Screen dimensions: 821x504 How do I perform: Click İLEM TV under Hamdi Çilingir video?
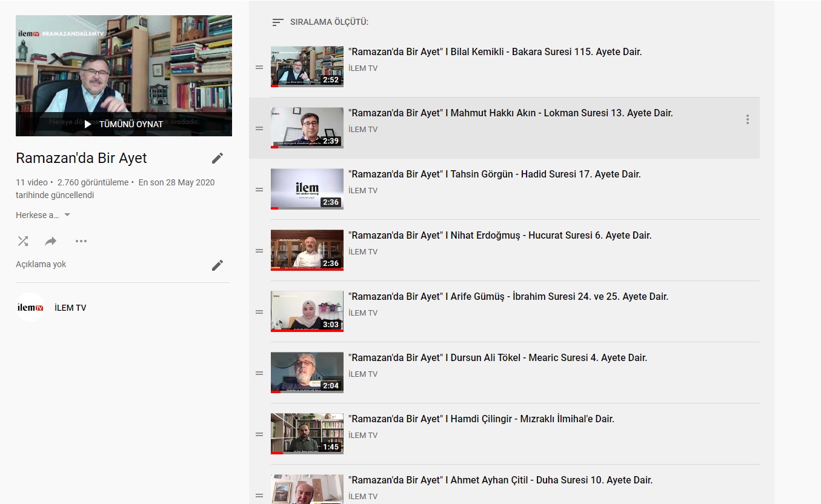click(x=363, y=436)
